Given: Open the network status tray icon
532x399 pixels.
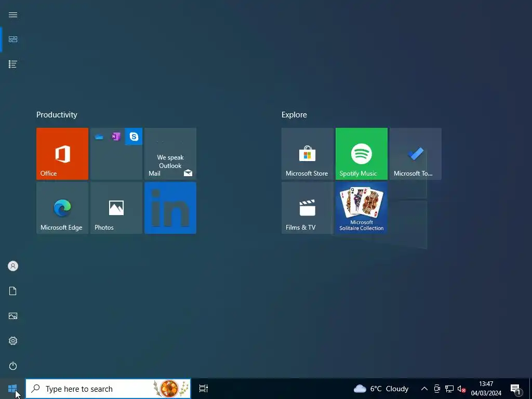Looking at the screenshot, I should (449, 389).
